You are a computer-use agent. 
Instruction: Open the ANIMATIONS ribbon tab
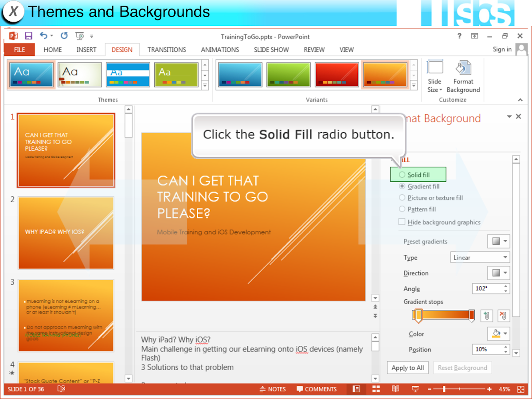pos(220,50)
